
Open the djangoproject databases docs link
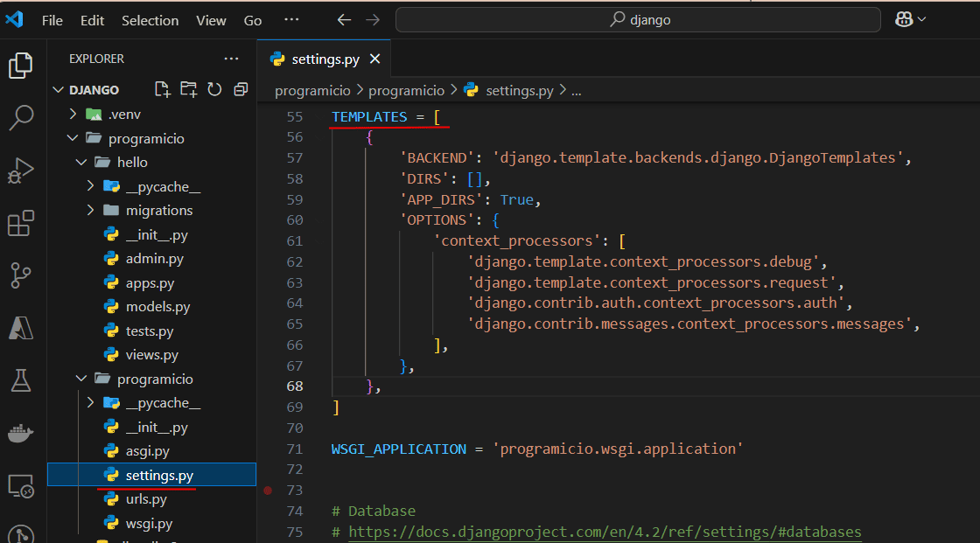click(x=605, y=532)
